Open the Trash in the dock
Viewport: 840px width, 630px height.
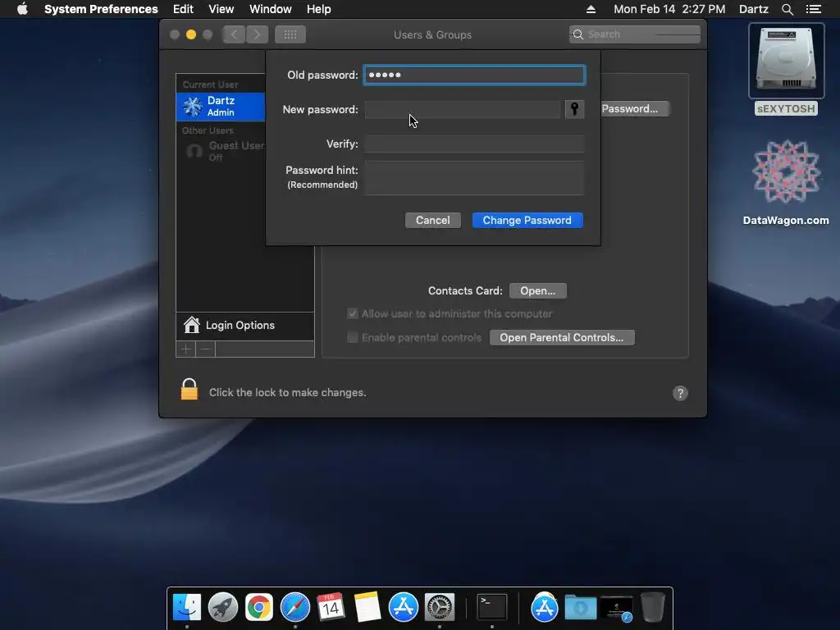click(x=652, y=608)
